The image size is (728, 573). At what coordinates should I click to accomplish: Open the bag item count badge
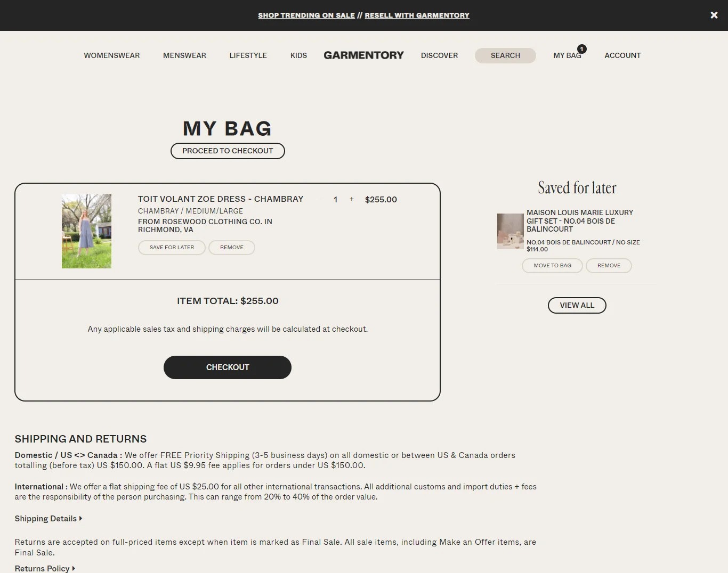582,49
